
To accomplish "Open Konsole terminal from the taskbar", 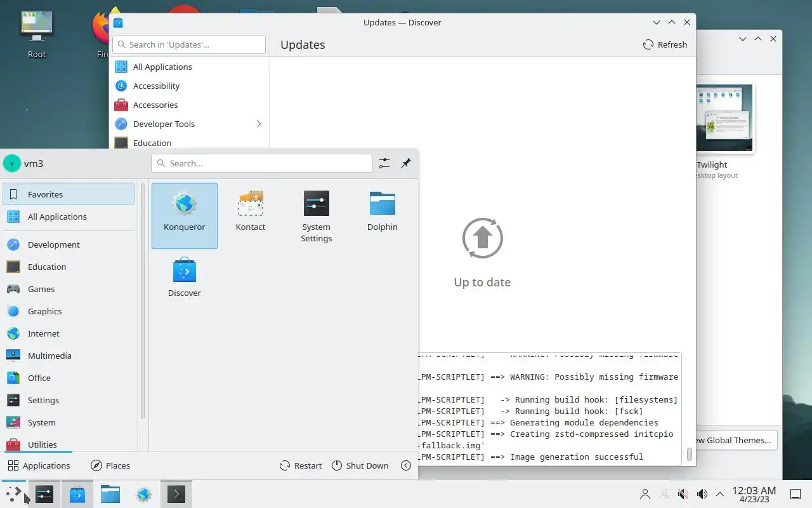I will click(176, 494).
